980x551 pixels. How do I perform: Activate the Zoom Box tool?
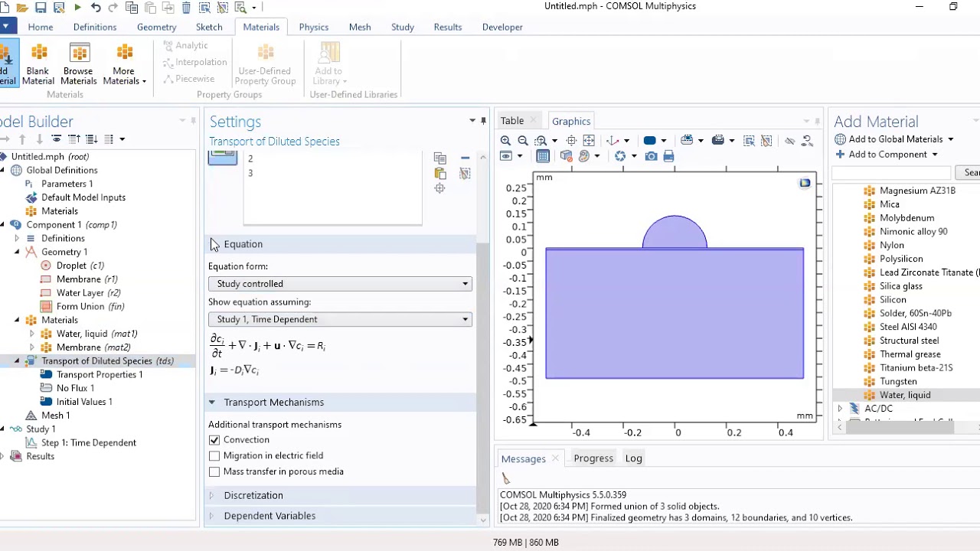coord(541,141)
